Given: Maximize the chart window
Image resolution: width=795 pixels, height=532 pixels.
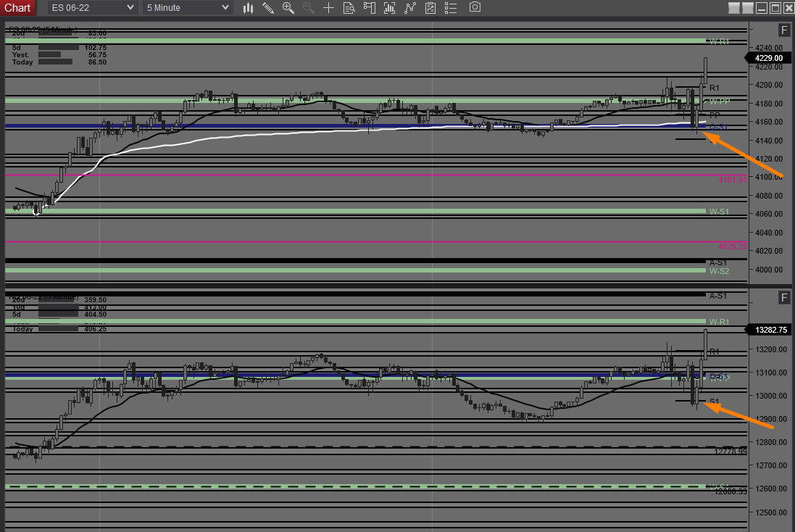Looking at the screenshot, I should [x=775, y=7].
